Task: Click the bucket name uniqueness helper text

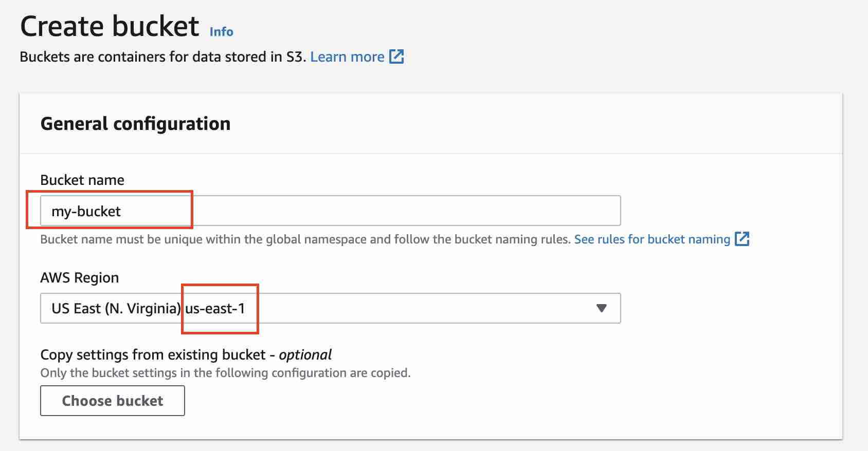Action: pyautogui.click(x=305, y=239)
